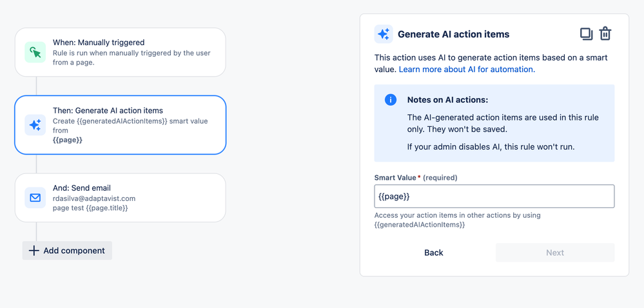The height and width of the screenshot is (308, 644).
Task: Open the Learn more about AI link
Action: (467, 69)
